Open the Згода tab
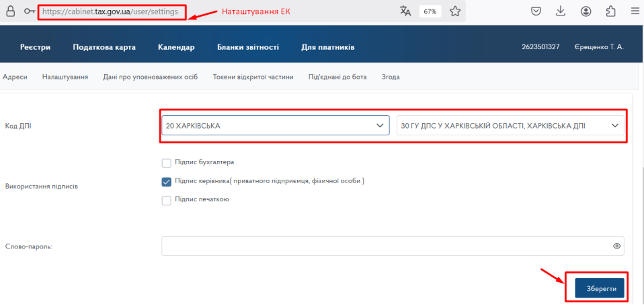The image size is (644, 305). click(391, 77)
